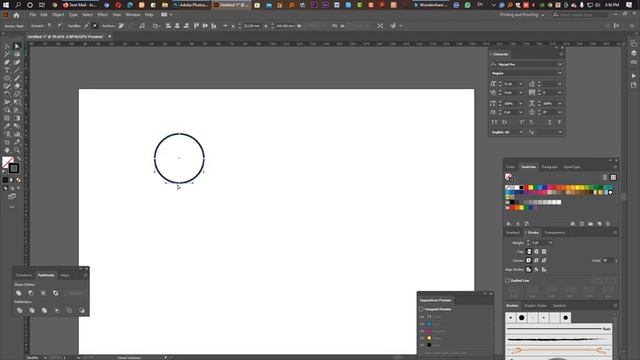
Task: Select Round Cap in Stroke panel
Action: 536,251
